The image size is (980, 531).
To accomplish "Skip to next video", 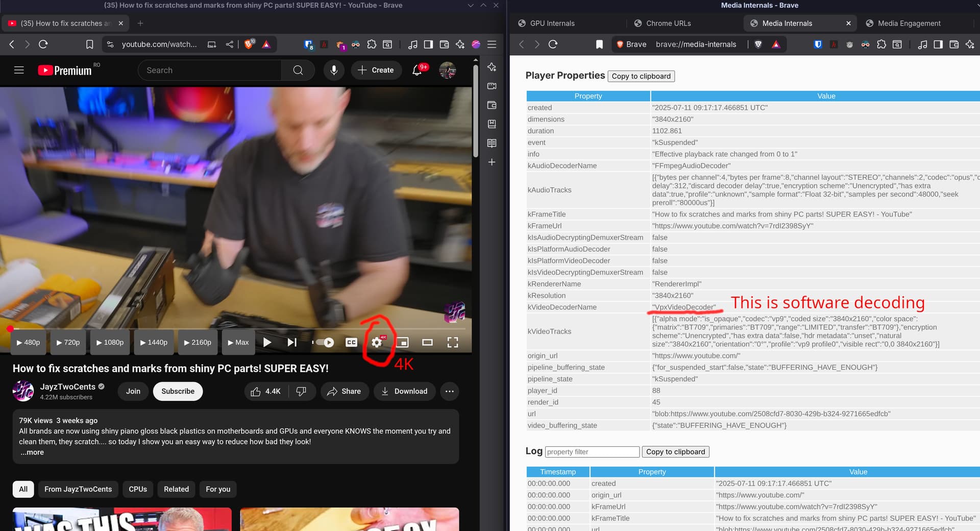I will (x=292, y=342).
